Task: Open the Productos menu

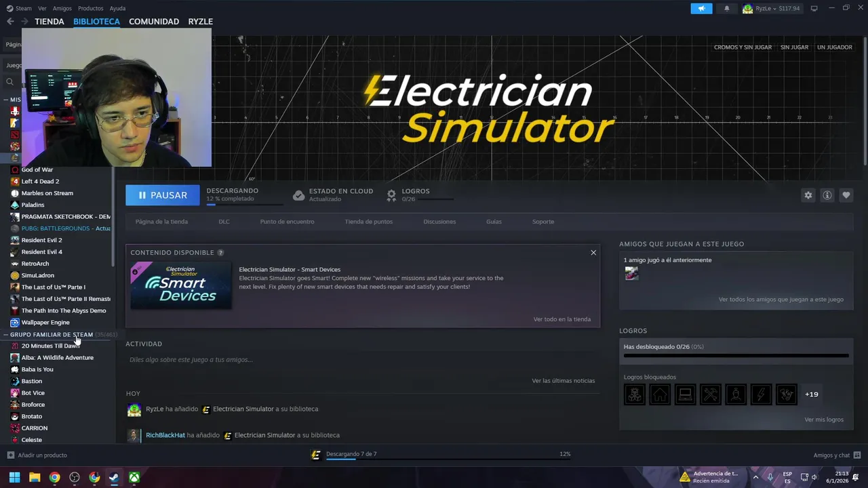Action: [x=90, y=8]
